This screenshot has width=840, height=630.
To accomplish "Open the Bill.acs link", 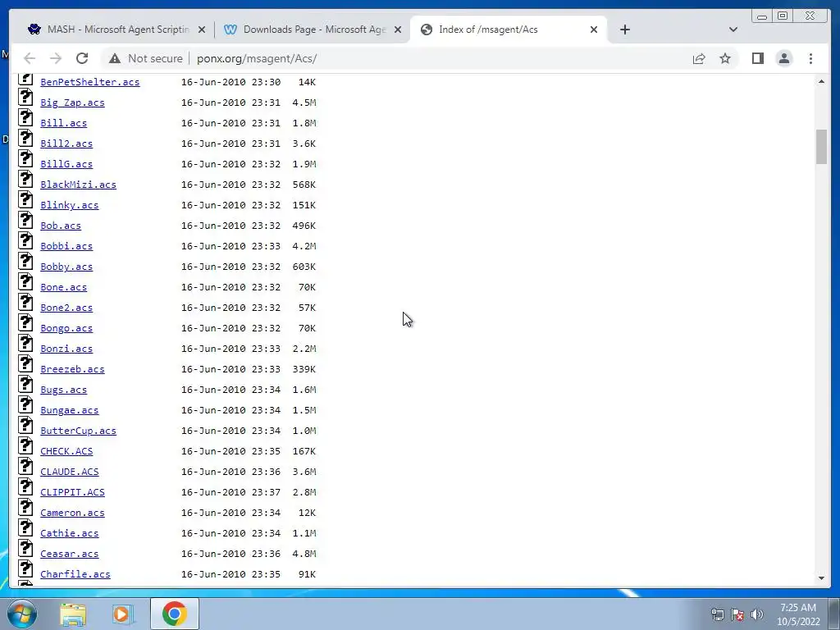I will pos(63,123).
